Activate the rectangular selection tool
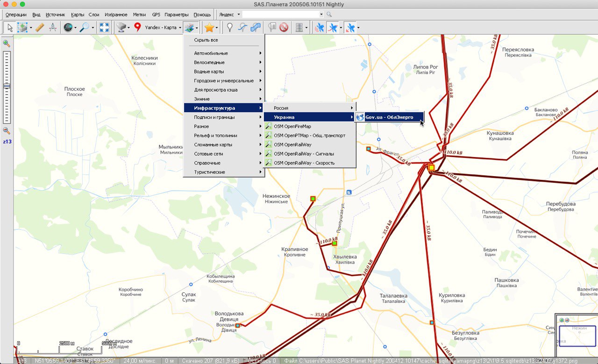Viewport: 598px width, 364px height. (22, 28)
